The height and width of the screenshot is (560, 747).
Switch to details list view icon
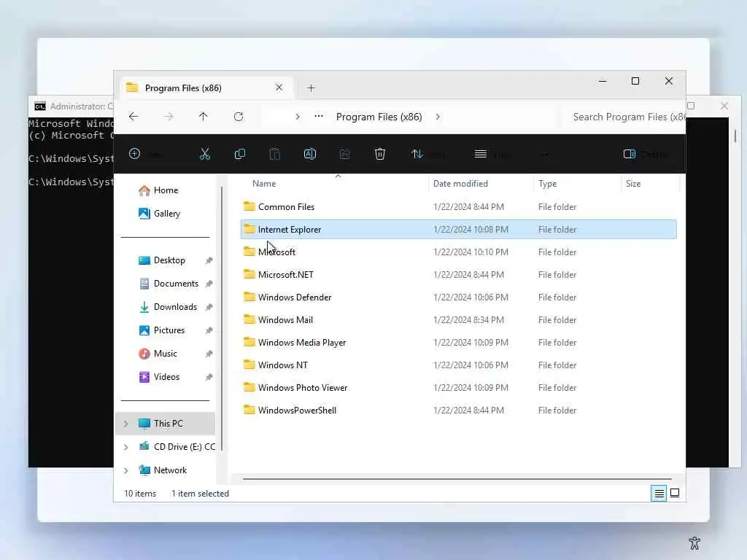[659, 494]
